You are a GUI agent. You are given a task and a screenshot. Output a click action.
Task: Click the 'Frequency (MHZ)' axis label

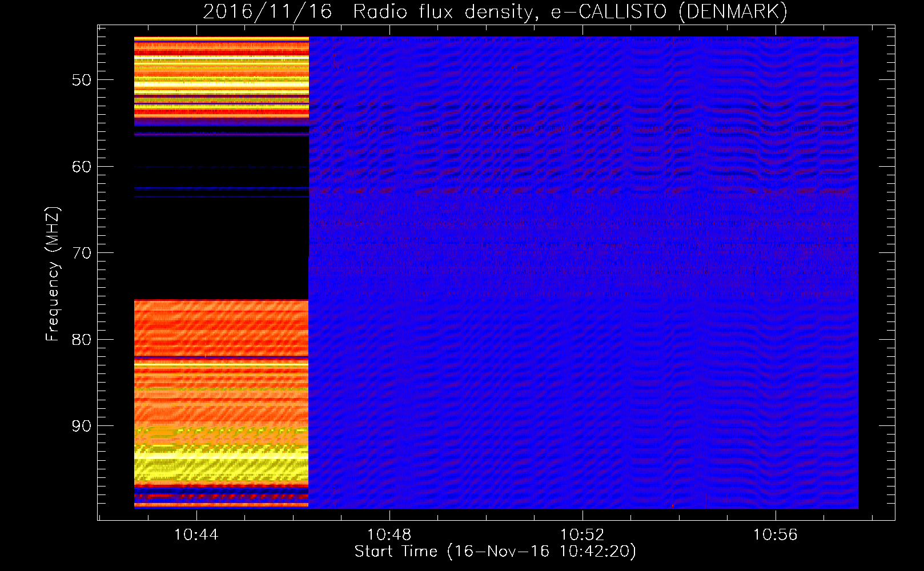pos(53,274)
